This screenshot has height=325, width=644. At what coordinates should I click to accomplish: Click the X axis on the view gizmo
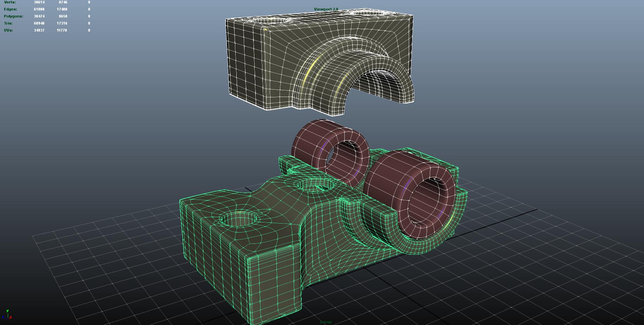pyautogui.click(x=11, y=317)
